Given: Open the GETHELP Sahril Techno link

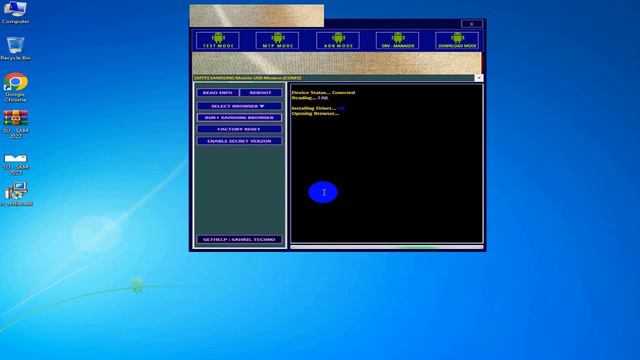Looking at the screenshot, I should [239, 239].
